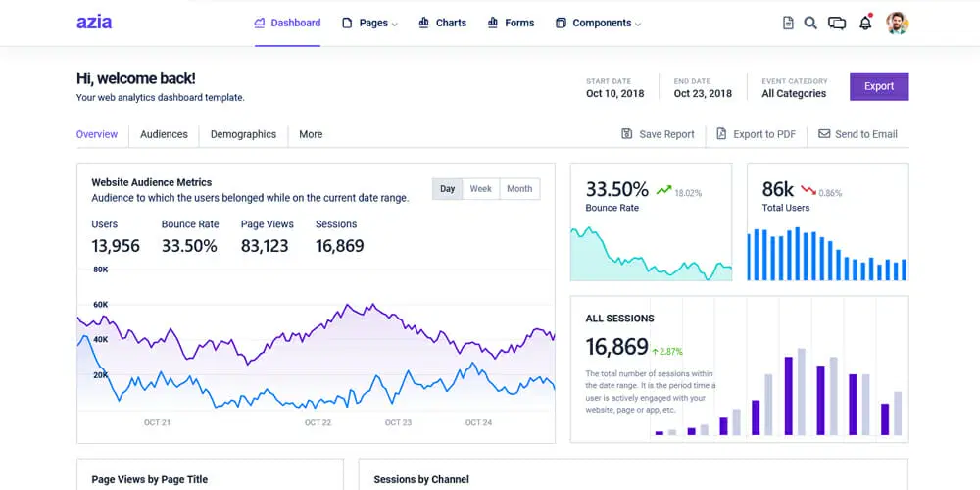
Task: Click the Pages file icon
Action: pos(347,24)
